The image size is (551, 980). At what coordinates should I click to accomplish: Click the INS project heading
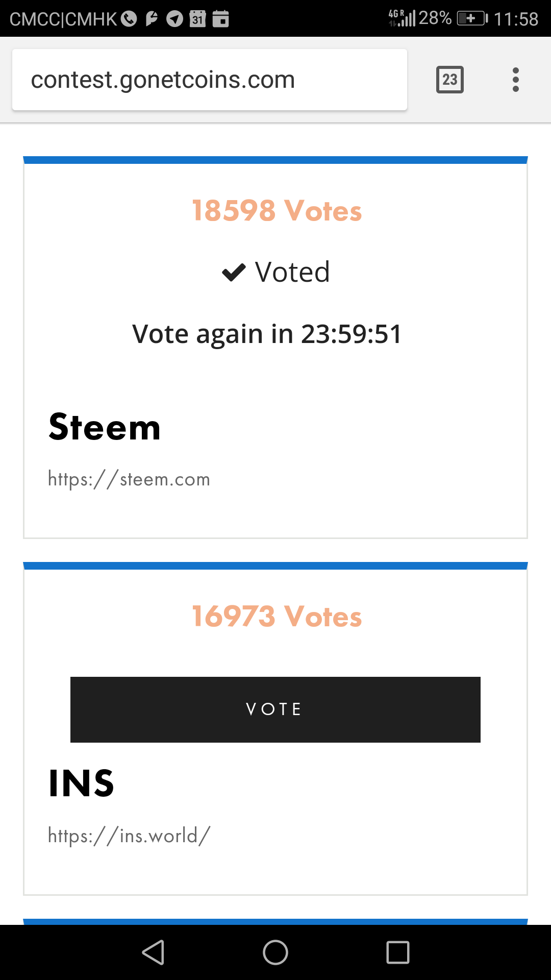click(x=81, y=783)
